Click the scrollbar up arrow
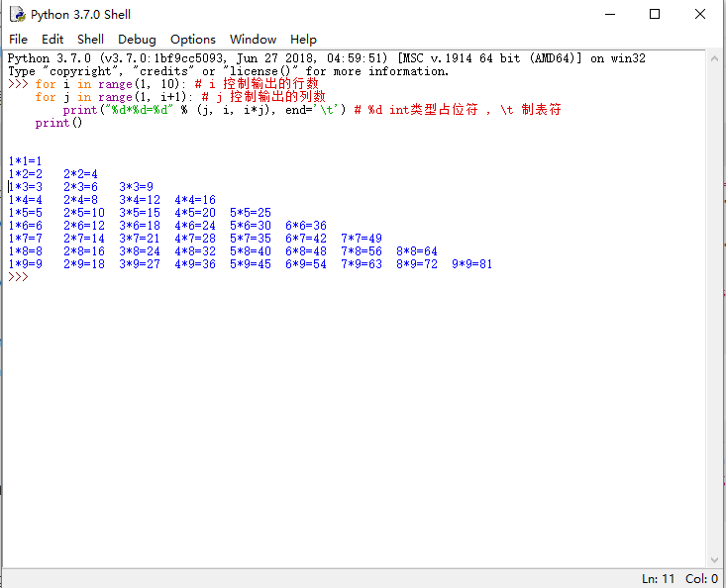This screenshot has width=726, height=588. 714,58
